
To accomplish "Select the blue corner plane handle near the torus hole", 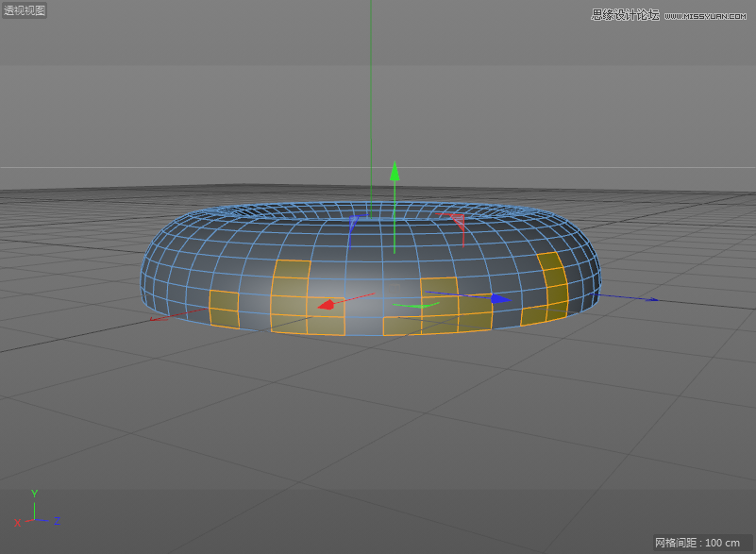I will pyautogui.click(x=354, y=224).
